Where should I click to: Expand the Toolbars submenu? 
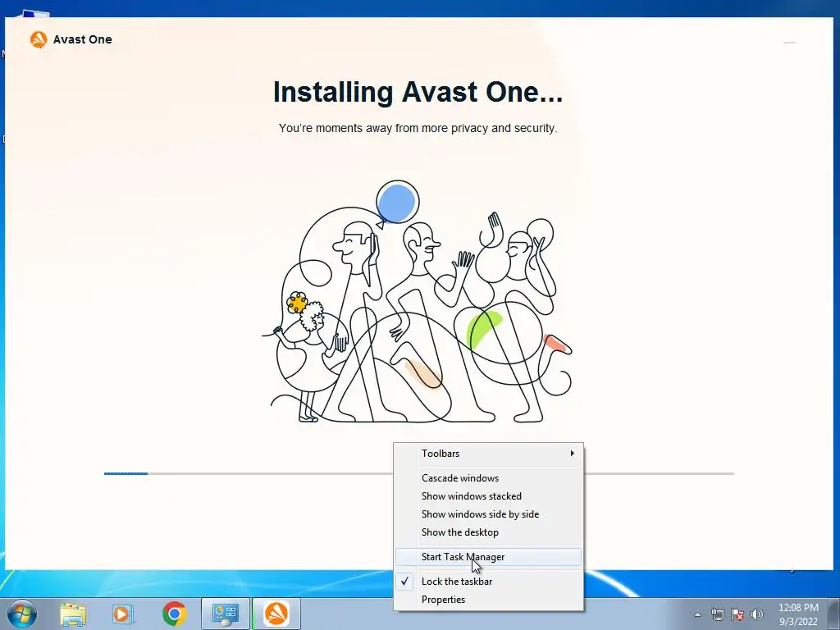coord(489,453)
